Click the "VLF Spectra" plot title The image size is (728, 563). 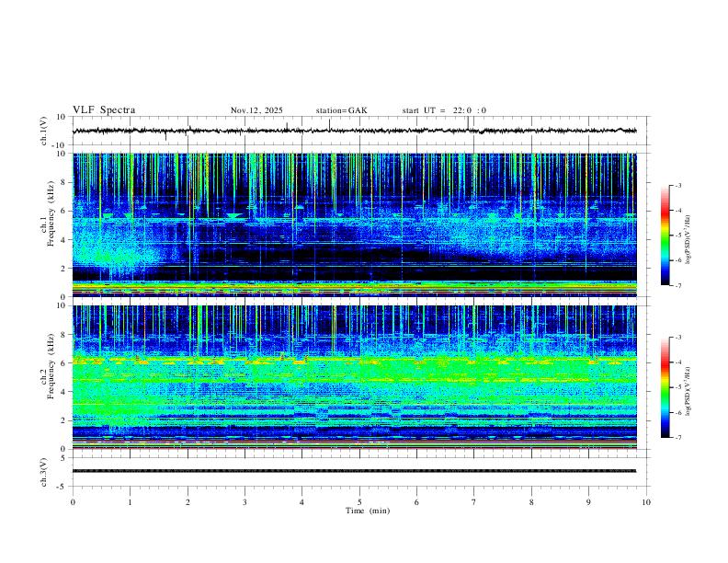104,110
